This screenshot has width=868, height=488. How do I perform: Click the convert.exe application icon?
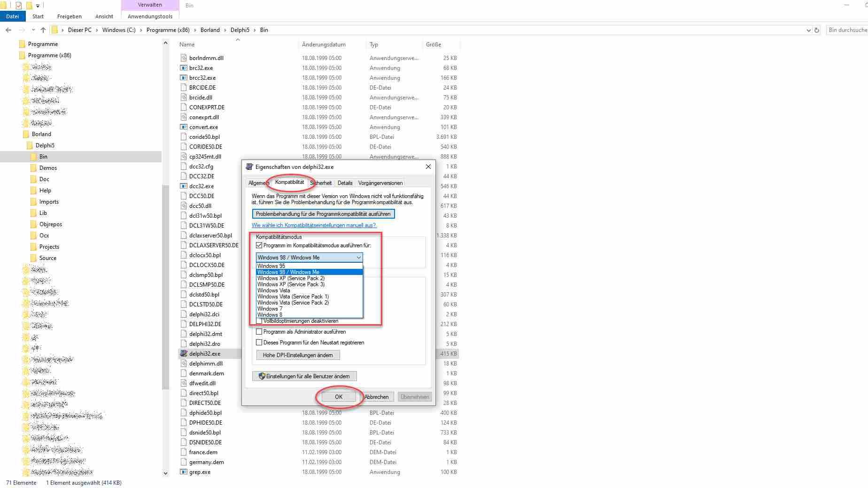pos(184,127)
